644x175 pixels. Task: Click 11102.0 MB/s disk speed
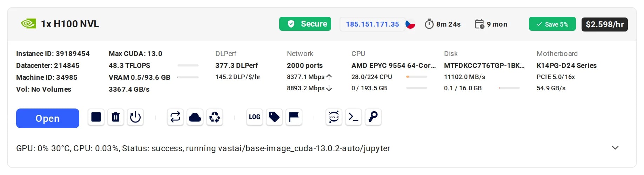point(465,77)
